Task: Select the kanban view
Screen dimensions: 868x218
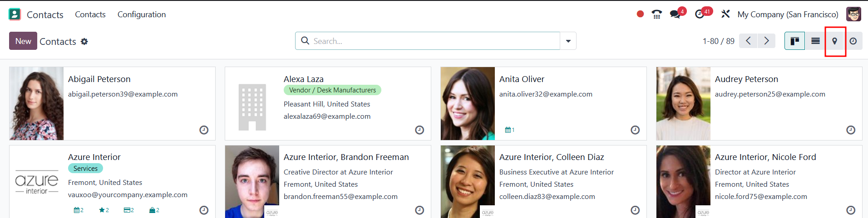Action: [x=794, y=41]
